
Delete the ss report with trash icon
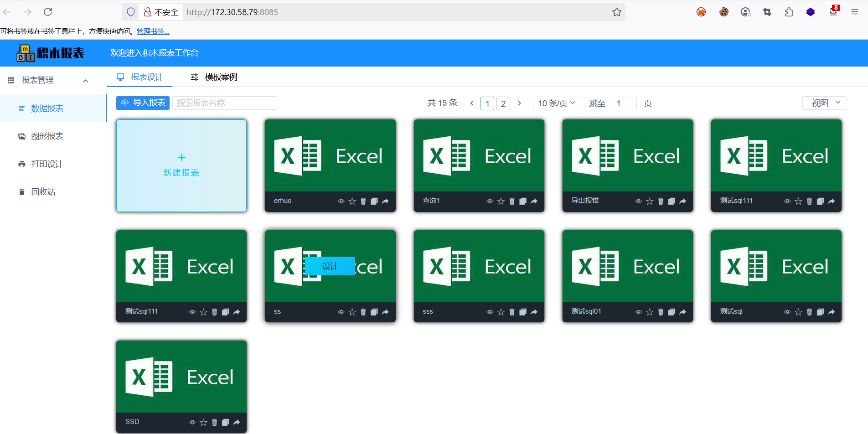(x=363, y=312)
